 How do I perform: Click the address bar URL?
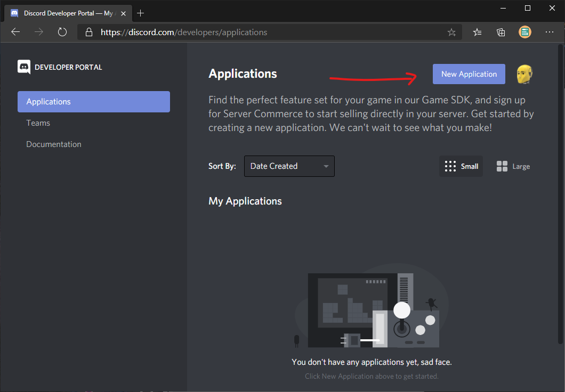click(184, 32)
